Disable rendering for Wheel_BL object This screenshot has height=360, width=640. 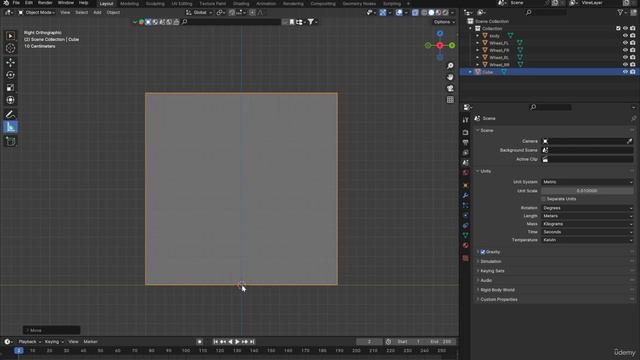[x=633, y=58]
